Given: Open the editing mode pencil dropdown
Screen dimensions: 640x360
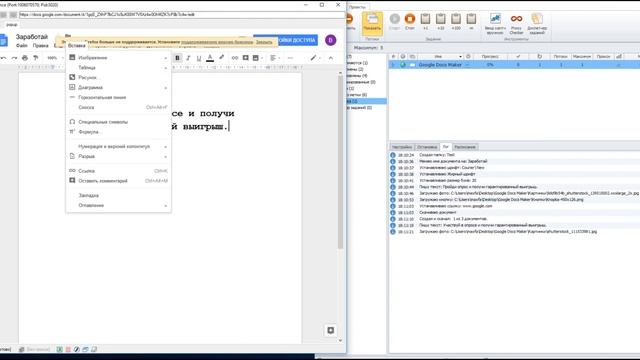Looking at the screenshot, I should (315, 58).
